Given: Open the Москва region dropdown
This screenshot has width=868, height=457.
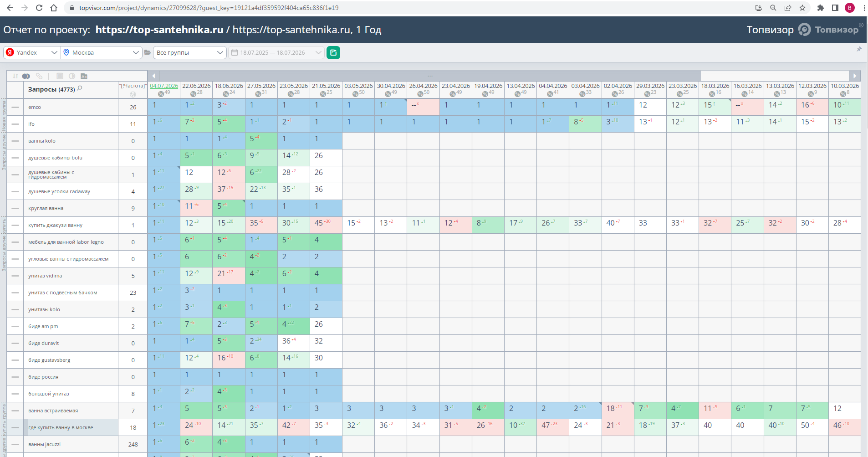Looking at the screenshot, I should [x=102, y=52].
